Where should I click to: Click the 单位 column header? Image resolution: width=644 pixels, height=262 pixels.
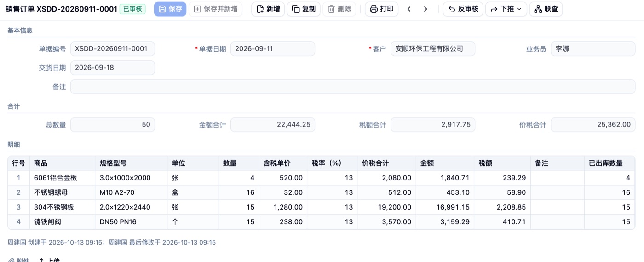(x=193, y=163)
